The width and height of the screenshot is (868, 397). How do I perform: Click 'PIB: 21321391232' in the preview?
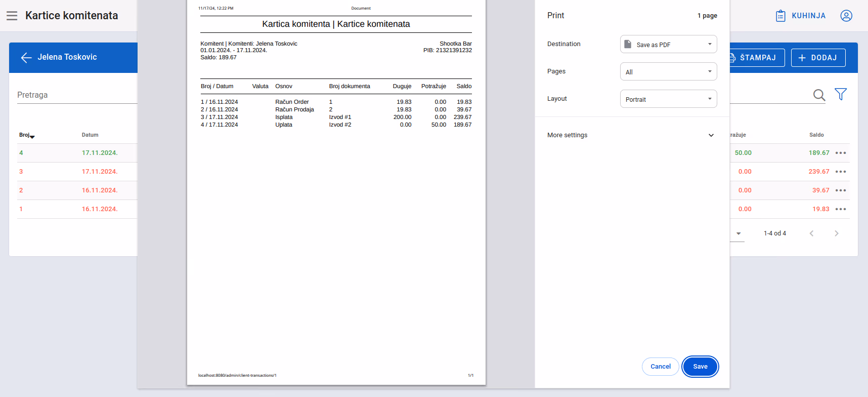448,50
